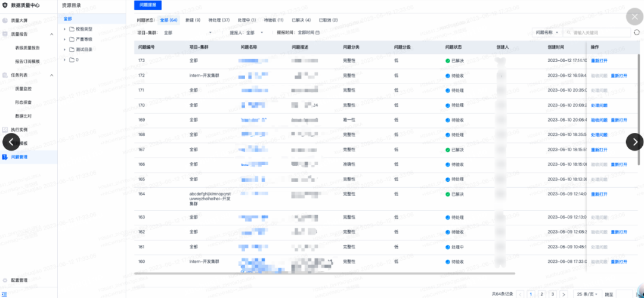This screenshot has height=298, width=644.
Task: Open the 项目-集群 dropdown
Action: (185, 33)
